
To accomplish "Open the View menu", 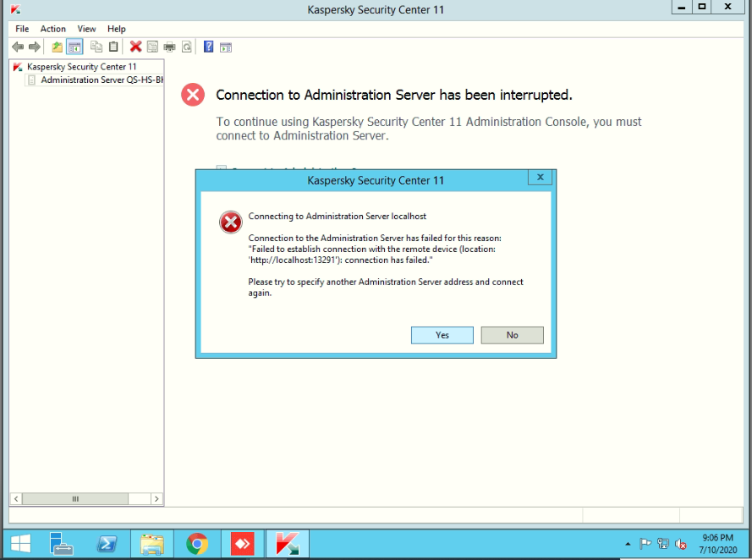I will pos(87,29).
